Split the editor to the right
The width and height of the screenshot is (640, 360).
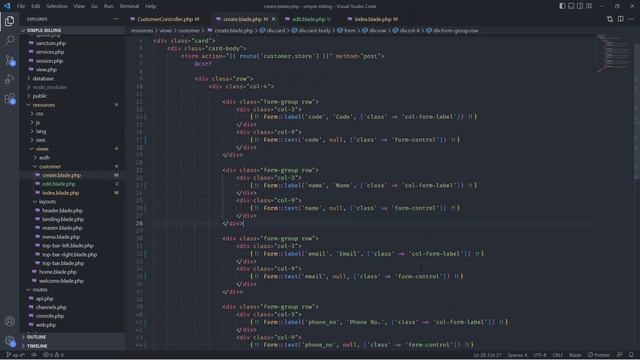click(620, 19)
